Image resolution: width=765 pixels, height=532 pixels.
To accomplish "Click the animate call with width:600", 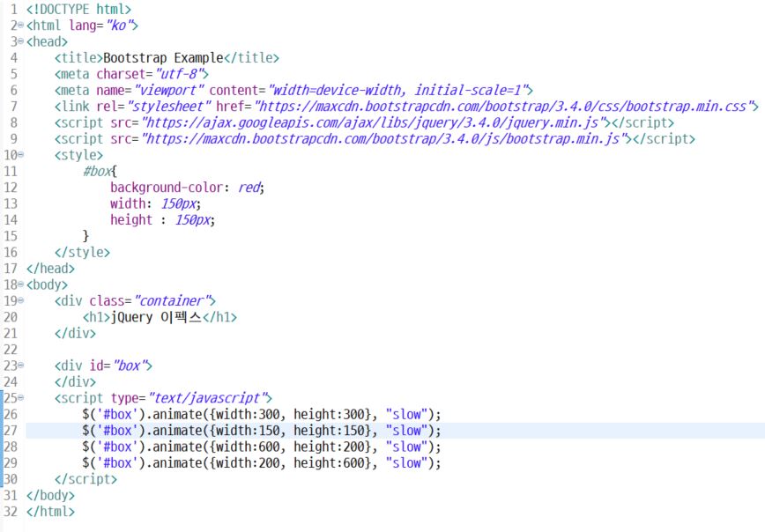I will click(x=262, y=447).
